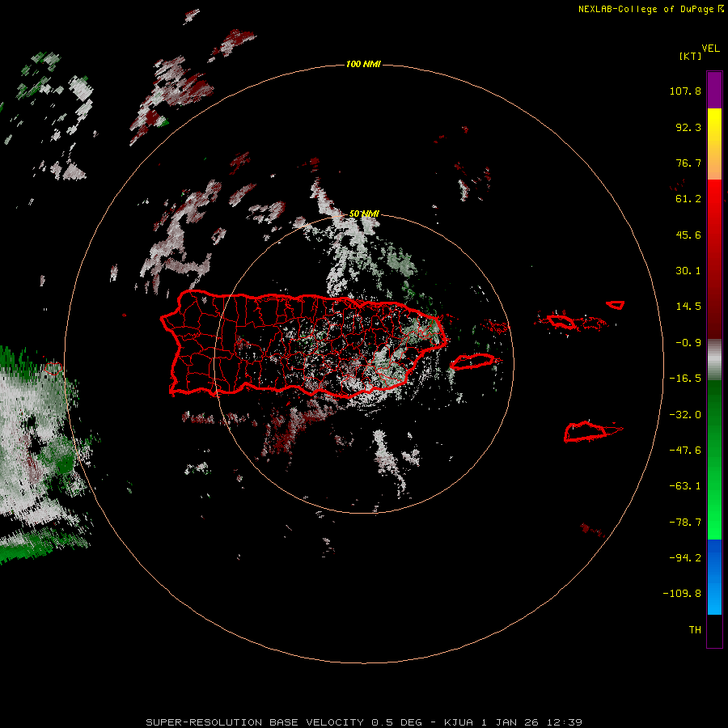Click the 14.5 velocity scale value

[688, 307]
